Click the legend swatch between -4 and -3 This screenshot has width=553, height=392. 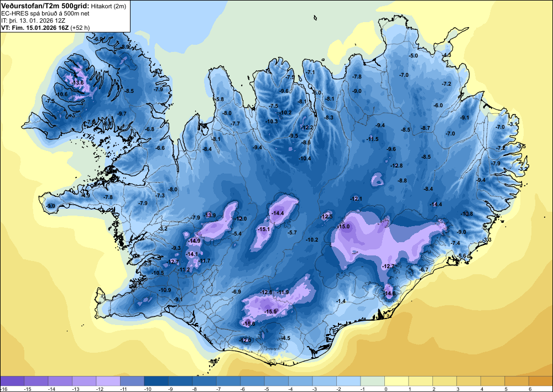click(x=300, y=381)
